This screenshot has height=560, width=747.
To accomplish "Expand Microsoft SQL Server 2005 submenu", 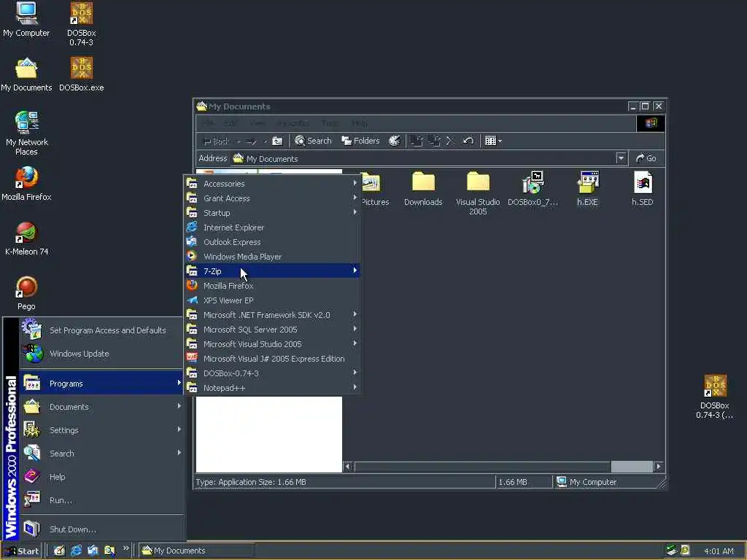I will pos(272,330).
